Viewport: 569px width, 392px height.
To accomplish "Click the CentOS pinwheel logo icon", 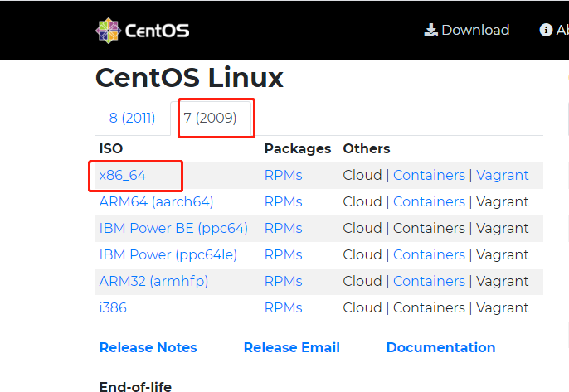I will tap(108, 31).
